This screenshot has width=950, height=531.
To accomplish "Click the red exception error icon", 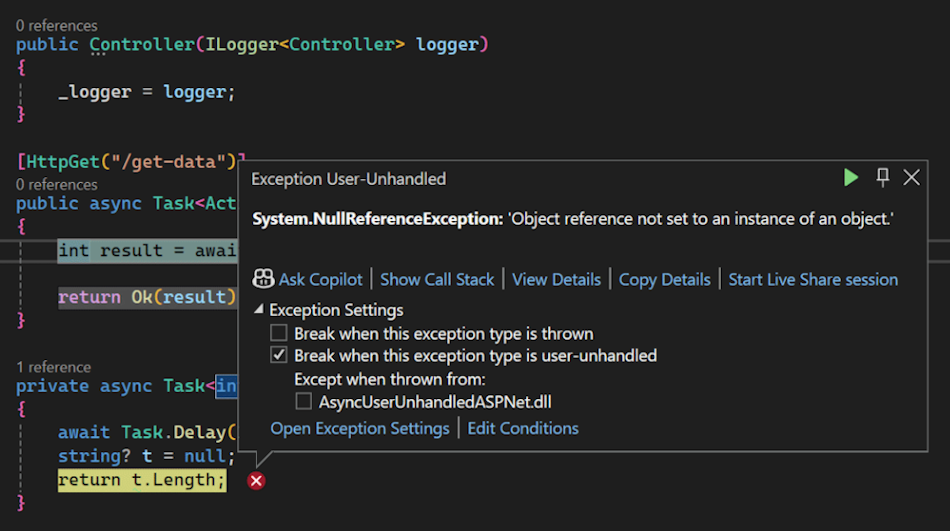I will [257, 481].
